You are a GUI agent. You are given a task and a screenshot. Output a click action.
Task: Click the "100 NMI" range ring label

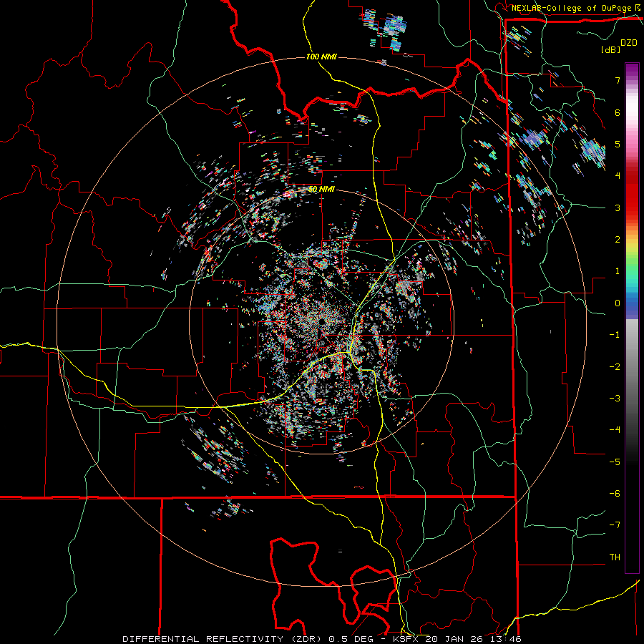(321, 57)
